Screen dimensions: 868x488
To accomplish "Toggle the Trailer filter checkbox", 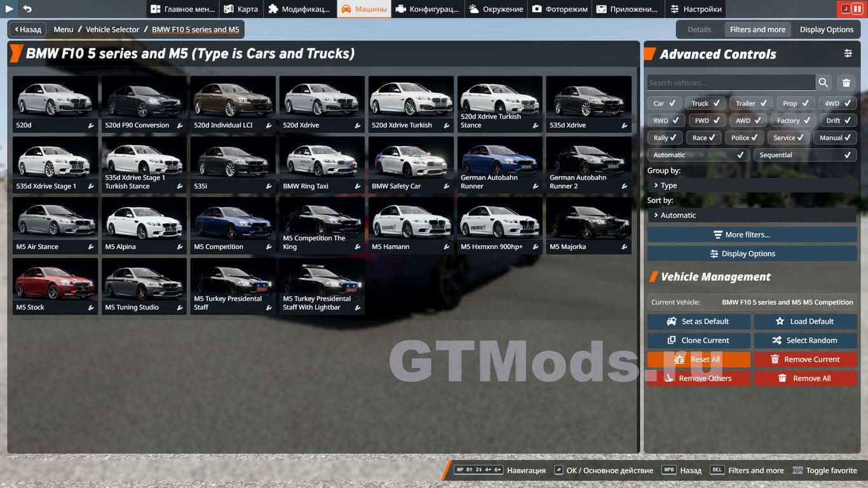I will click(x=751, y=103).
